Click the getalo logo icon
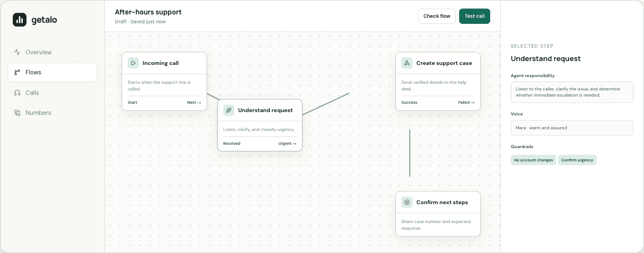Viewport: 644px width, 253px height. pyautogui.click(x=20, y=20)
